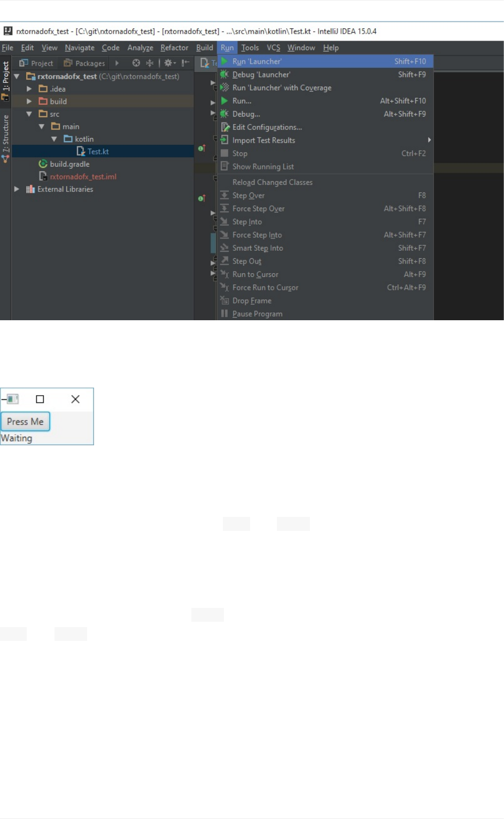Toggle the 1: Project tool window tab
Viewport: 504px width, 819px height.
tap(6, 81)
